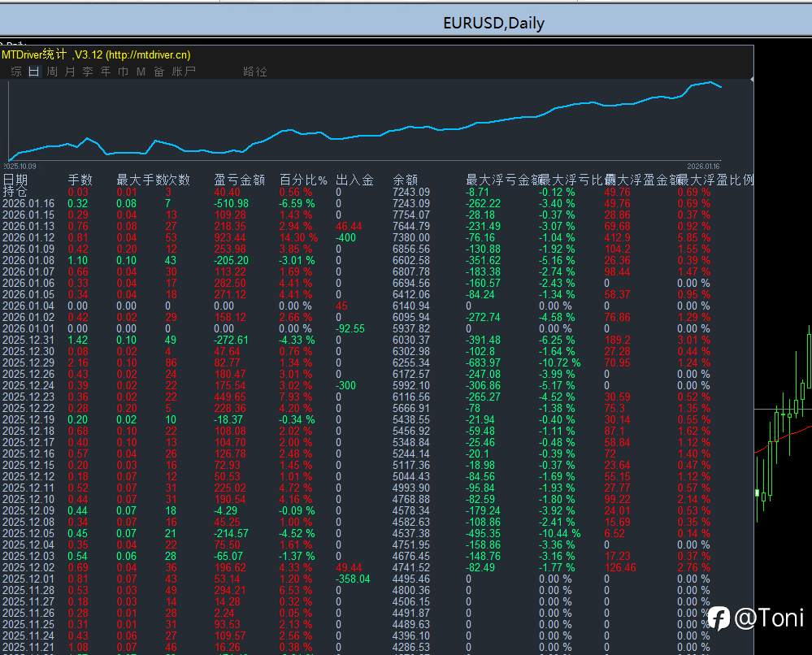Switch to the 综 summary tab
812x655 pixels.
16,72
